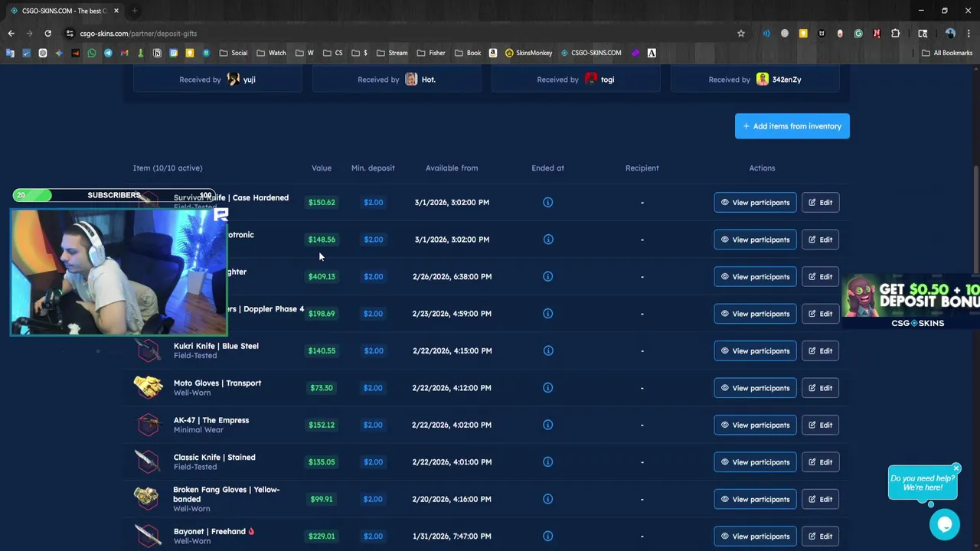
Task: Open the Google Keep bookmark icon
Action: (190, 53)
